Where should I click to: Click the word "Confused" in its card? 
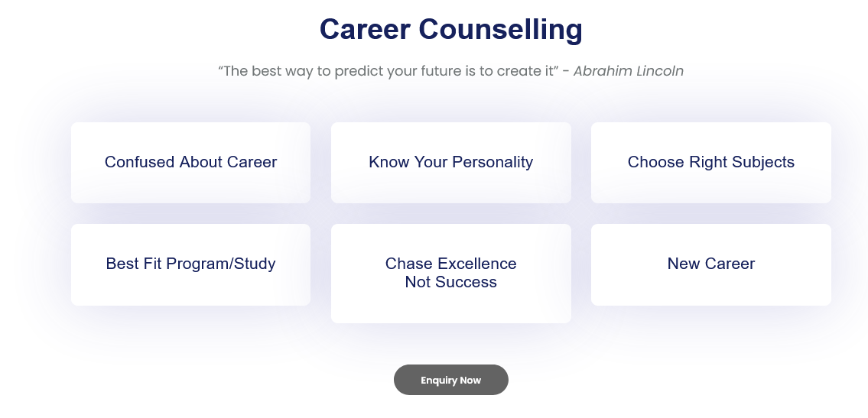pyautogui.click(x=139, y=162)
